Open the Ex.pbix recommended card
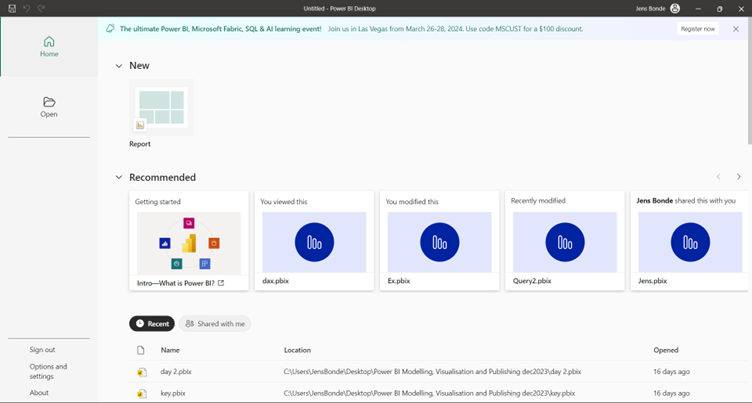The image size is (752, 403). 440,240
